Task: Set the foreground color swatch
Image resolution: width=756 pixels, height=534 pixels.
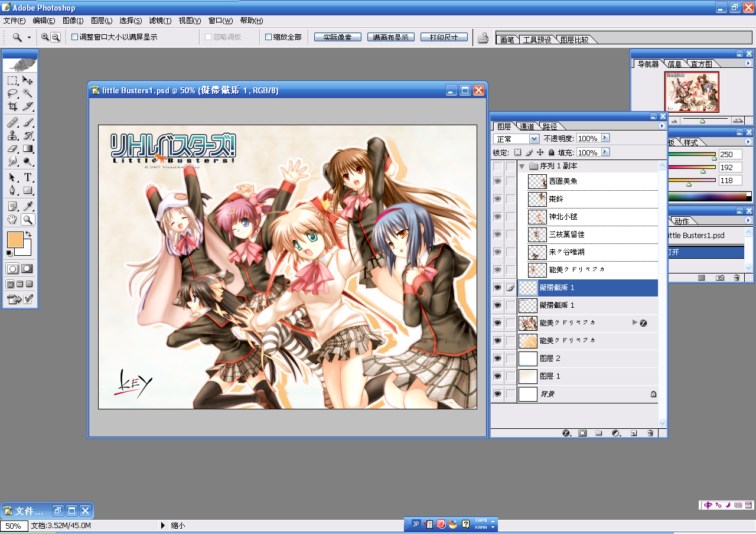Action: [x=14, y=240]
